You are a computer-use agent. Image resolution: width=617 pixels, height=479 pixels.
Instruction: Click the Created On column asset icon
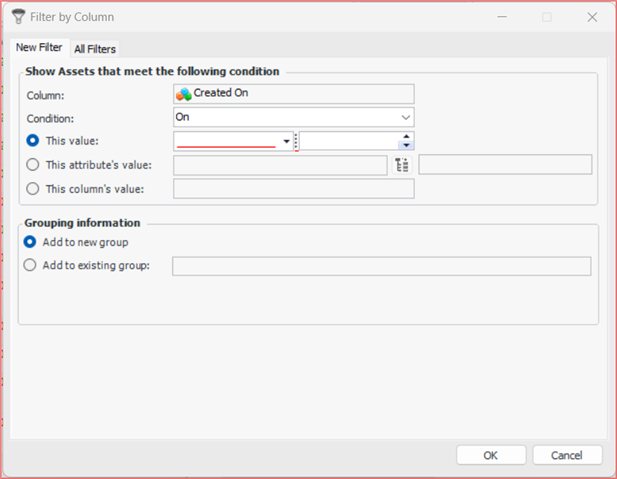click(183, 94)
